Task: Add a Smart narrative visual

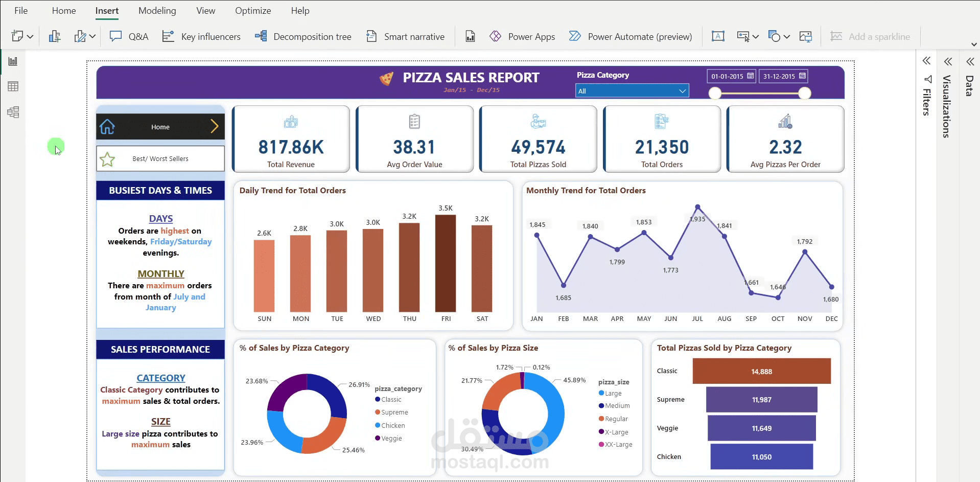Action: click(405, 36)
